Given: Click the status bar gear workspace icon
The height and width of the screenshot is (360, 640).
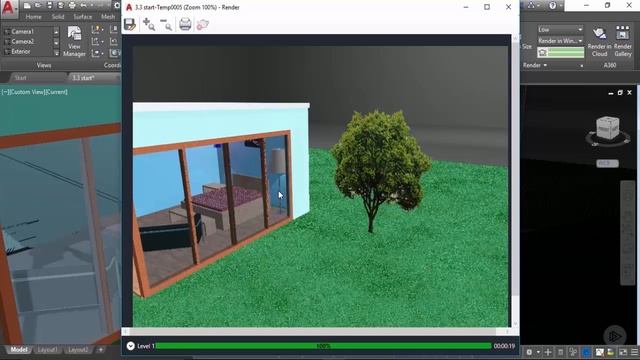Looking at the screenshot, I should click(x=529, y=352).
